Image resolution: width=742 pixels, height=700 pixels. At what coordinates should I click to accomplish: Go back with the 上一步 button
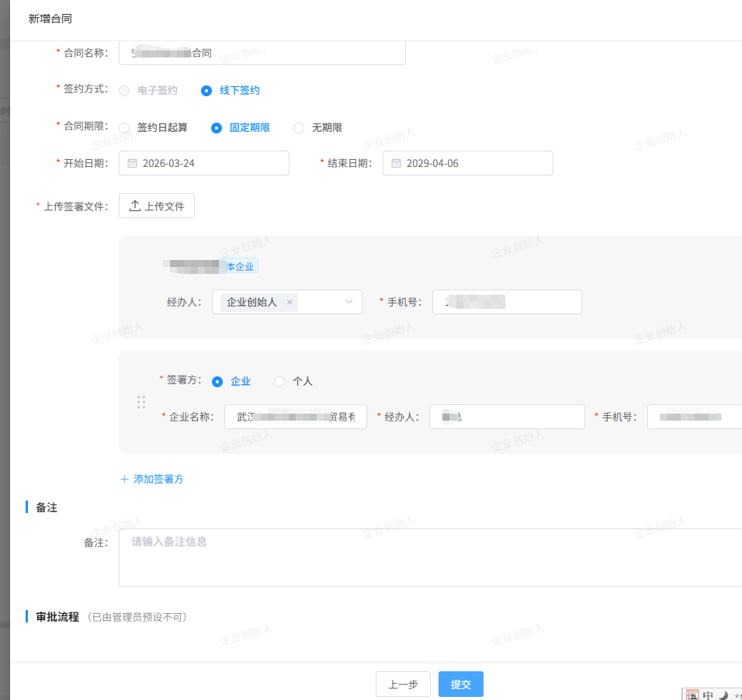(403, 684)
